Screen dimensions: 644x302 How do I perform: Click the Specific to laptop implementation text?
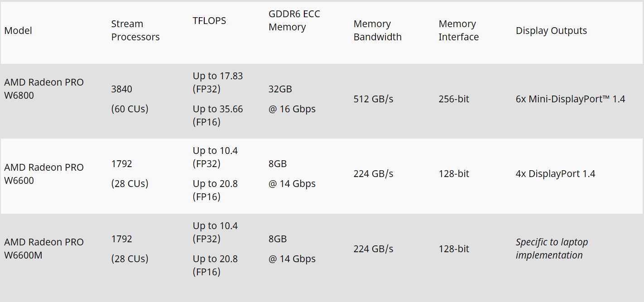[x=552, y=249]
